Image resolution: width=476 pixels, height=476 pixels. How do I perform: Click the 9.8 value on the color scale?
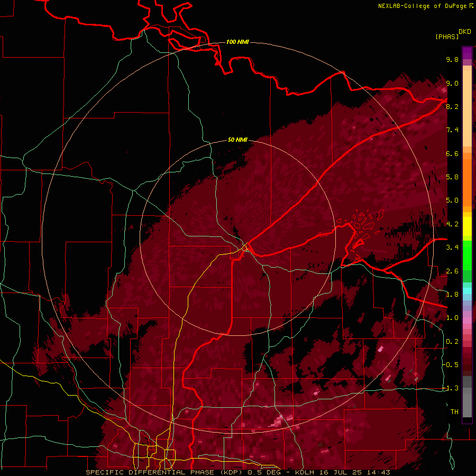click(x=452, y=59)
